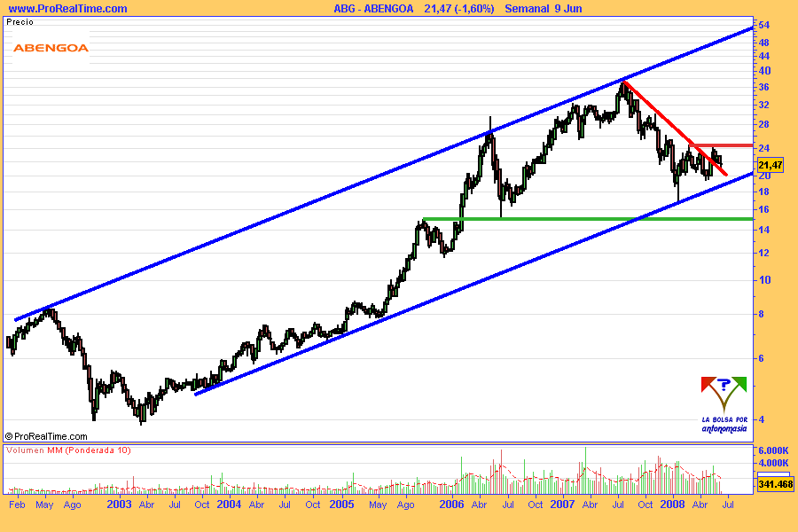798x532 pixels.
Task: Click the La Bolsa por Antonomasia logo
Action: [724, 404]
